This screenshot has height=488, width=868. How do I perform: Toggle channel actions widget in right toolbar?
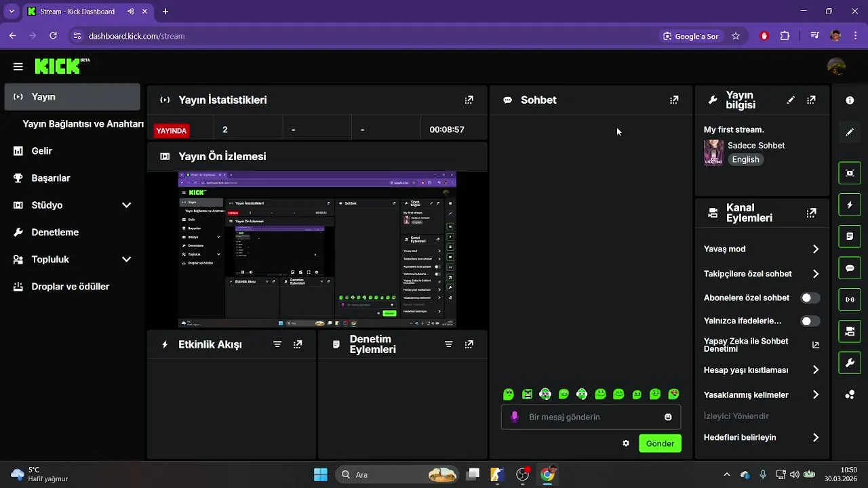pos(850,331)
